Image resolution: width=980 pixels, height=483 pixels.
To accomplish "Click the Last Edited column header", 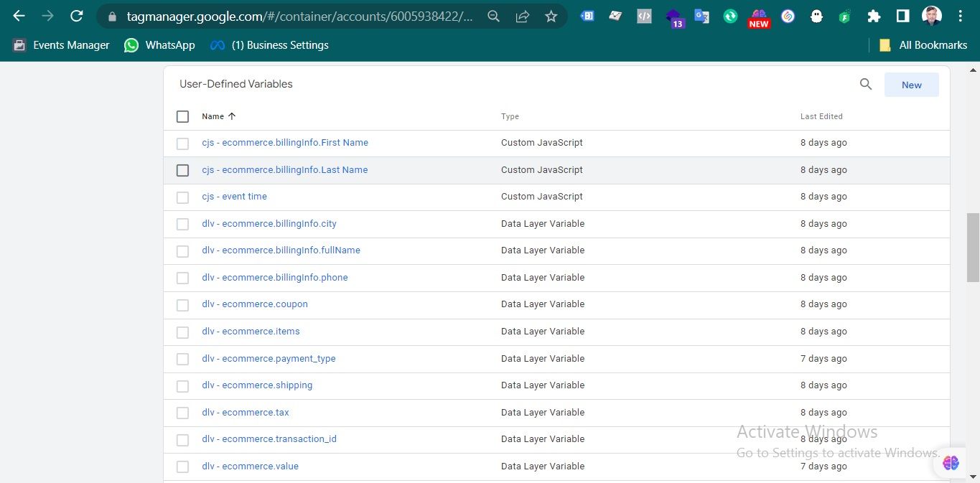I will 821,116.
